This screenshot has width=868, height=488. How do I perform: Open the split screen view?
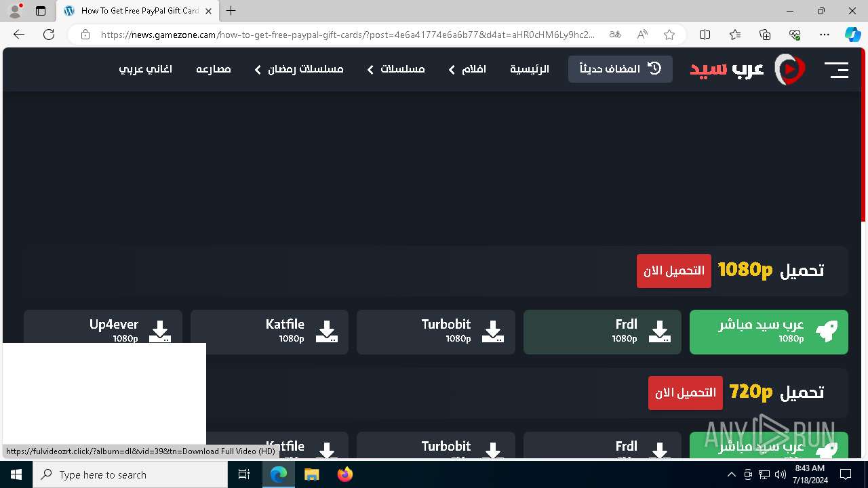point(705,35)
